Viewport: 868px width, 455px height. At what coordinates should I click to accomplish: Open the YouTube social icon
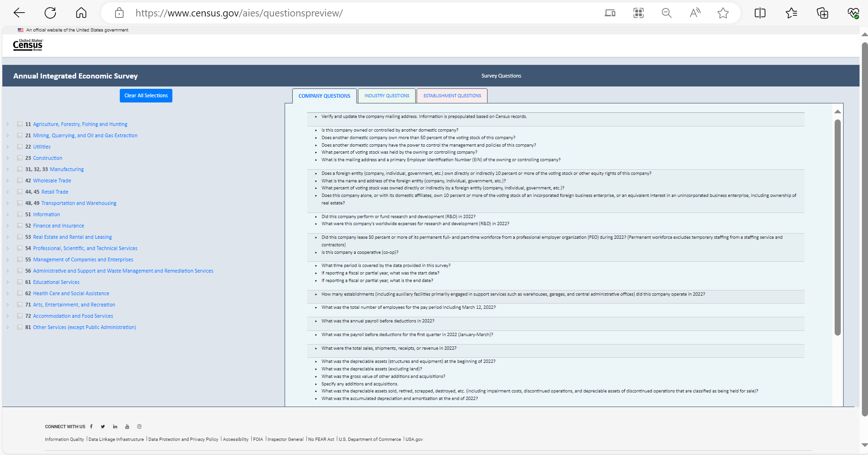pos(127,427)
